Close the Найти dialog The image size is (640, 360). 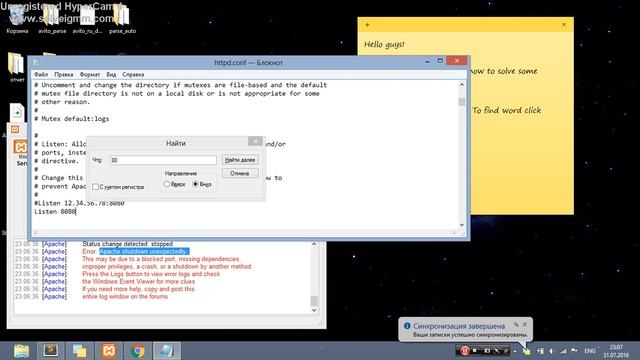(255, 141)
